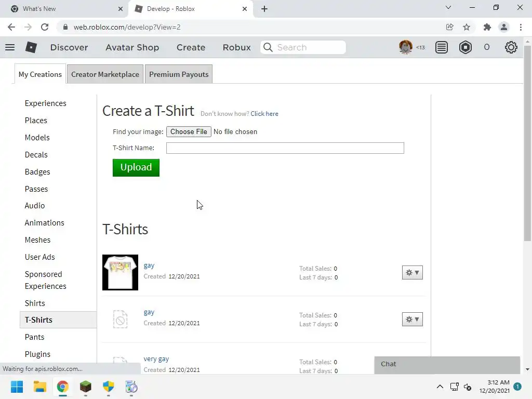532x399 pixels.
Task: Select Shirts in sidebar
Action: tap(35, 303)
